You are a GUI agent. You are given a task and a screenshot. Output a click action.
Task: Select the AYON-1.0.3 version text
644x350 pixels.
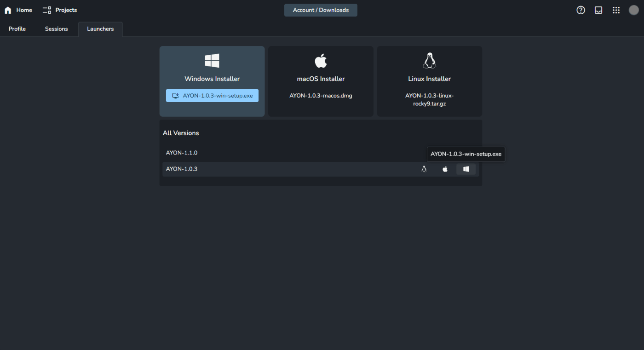coord(182,169)
